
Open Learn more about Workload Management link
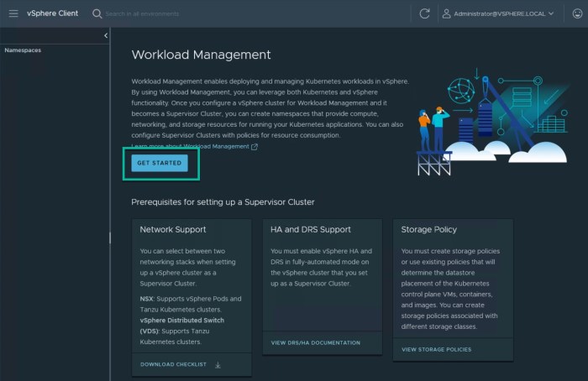tap(191, 146)
